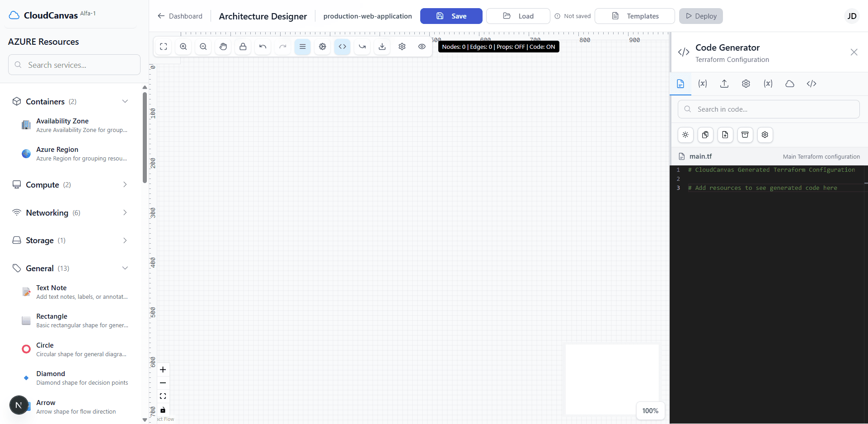Screen dimensions: 868x424
Task: Deploy the current architecture
Action: click(x=701, y=16)
